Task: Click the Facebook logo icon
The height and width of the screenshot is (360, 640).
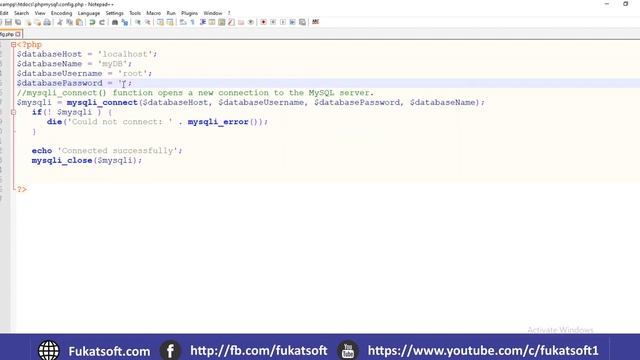Action: pyautogui.click(x=170, y=351)
